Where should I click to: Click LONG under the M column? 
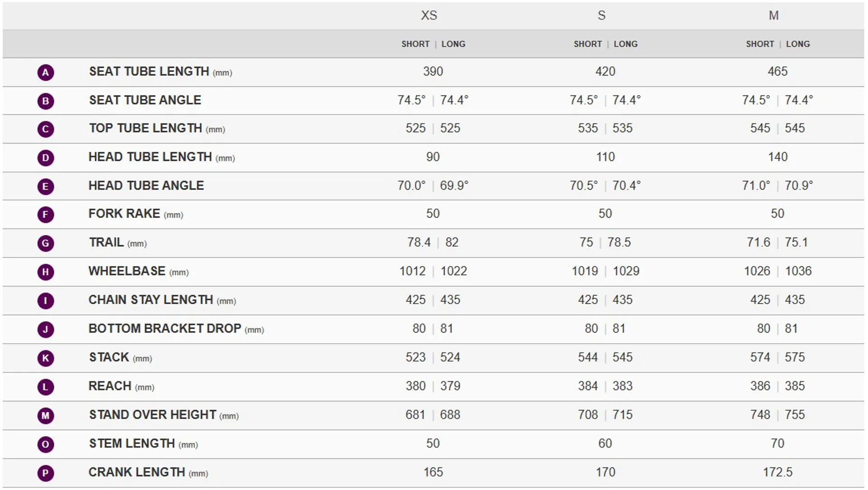point(798,44)
